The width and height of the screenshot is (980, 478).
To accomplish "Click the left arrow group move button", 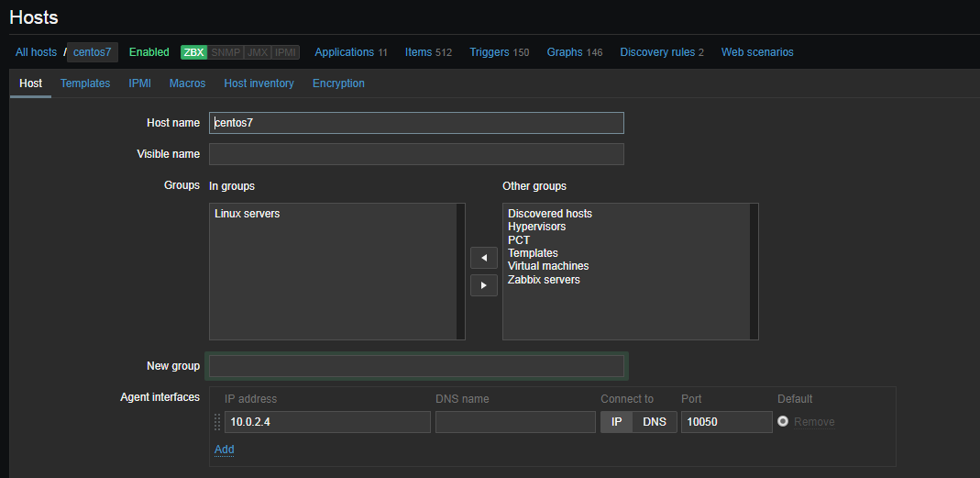I will [x=483, y=258].
